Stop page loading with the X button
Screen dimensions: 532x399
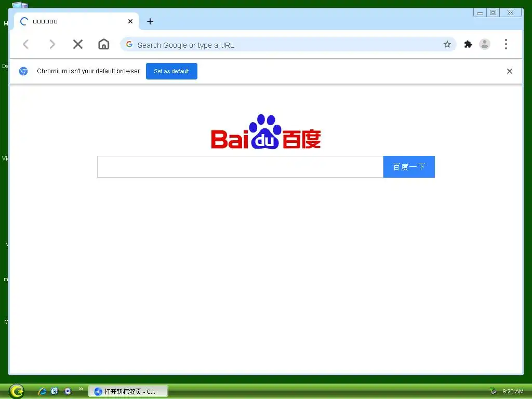pos(78,44)
